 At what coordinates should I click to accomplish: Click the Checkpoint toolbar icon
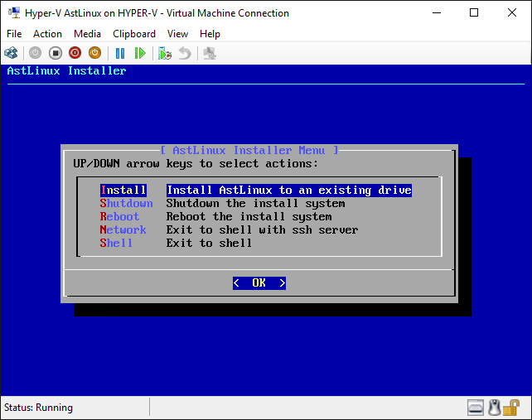165,53
